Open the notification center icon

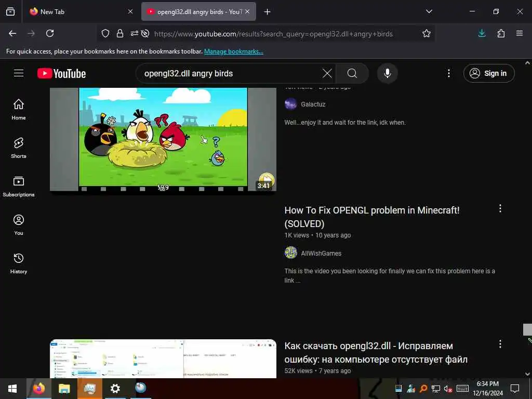tap(515, 388)
